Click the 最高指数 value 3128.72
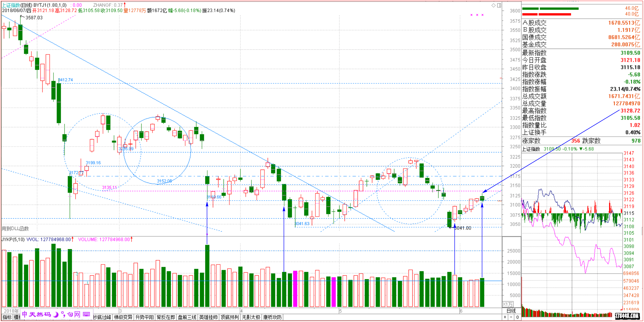Viewport: 644px width, 322px height. point(630,111)
